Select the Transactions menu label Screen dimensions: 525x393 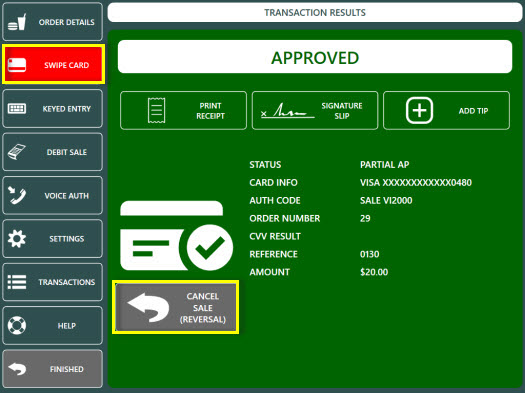[67, 282]
